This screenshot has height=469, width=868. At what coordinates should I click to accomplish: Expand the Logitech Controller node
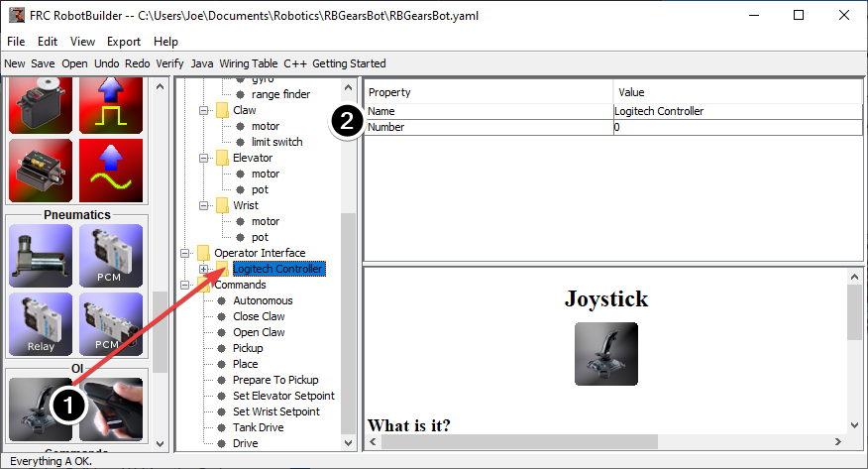click(x=204, y=269)
